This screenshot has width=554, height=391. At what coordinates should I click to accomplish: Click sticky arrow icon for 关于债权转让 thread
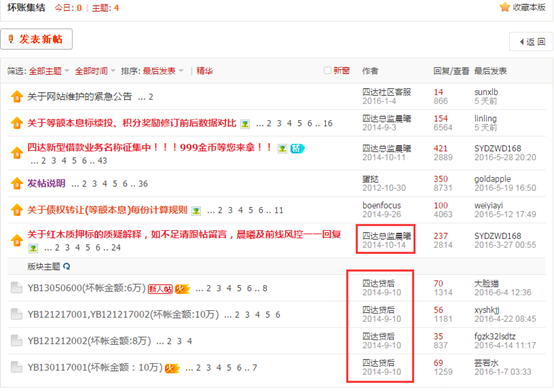[x=17, y=210]
